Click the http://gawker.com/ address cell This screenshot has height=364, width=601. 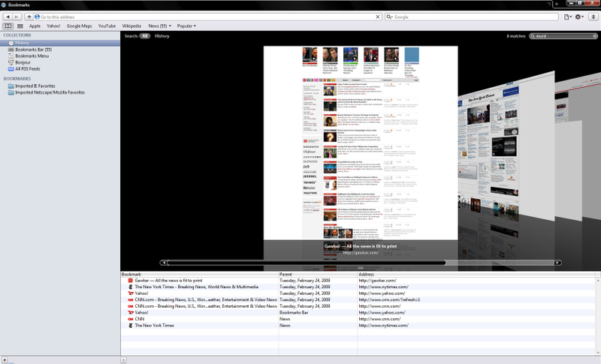coord(378,281)
